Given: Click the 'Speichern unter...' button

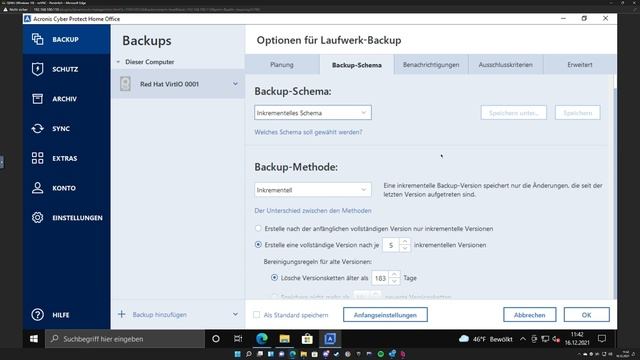Looking at the screenshot, I should pos(513,113).
